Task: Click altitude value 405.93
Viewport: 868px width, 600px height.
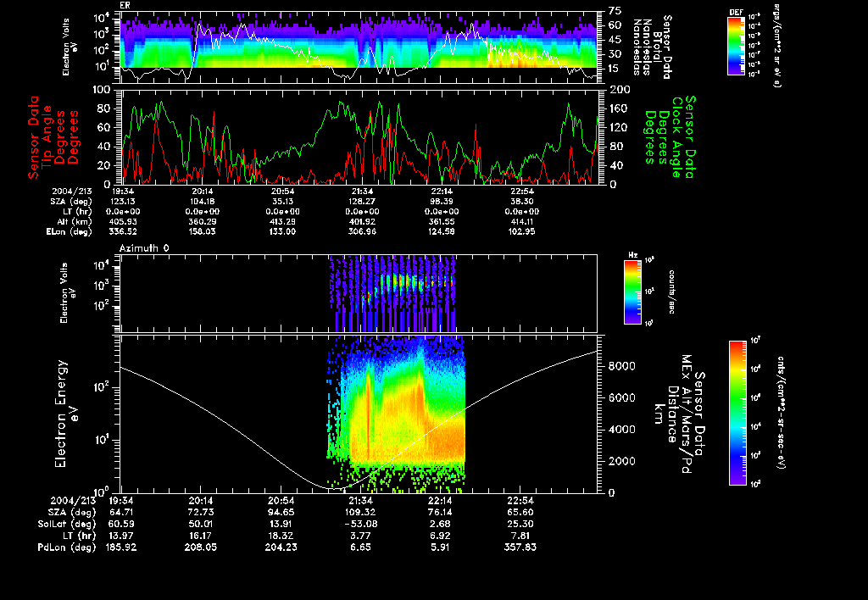Action: 122,222
